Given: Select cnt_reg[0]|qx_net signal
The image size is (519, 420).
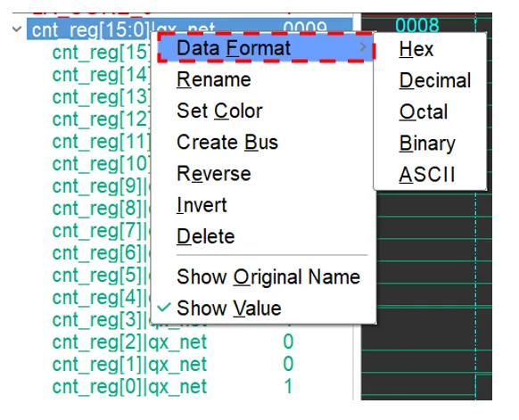Looking at the screenshot, I should coord(129,386).
